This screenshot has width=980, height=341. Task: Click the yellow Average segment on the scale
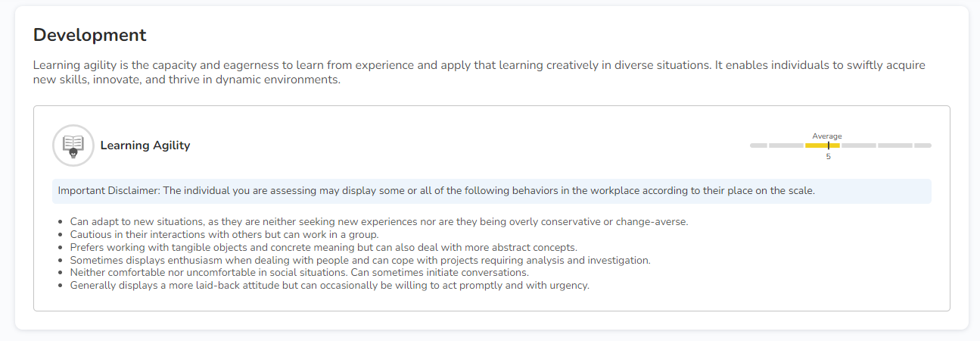pyautogui.click(x=816, y=145)
